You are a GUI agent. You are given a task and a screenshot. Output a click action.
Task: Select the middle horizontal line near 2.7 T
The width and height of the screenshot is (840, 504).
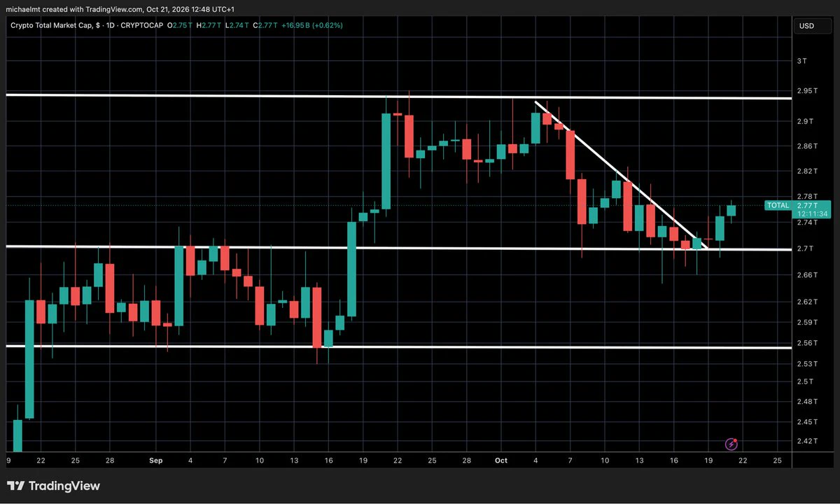pyautogui.click(x=399, y=248)
